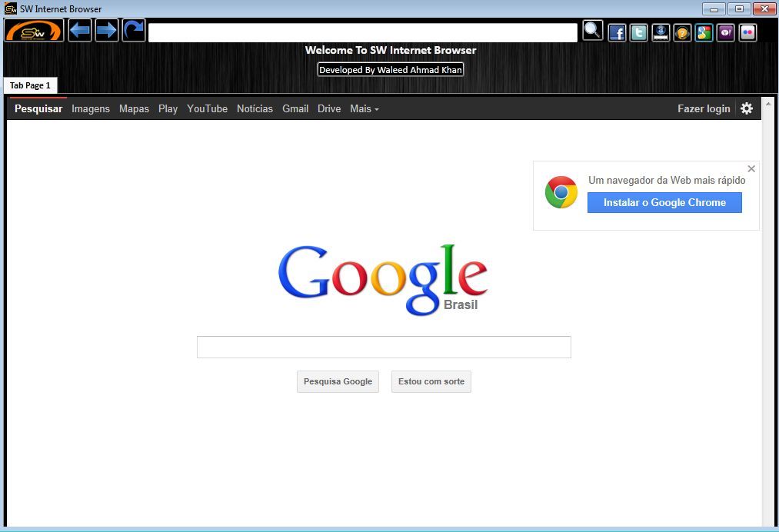Click the Pesquisa Google button
The width and height of the screenshot is (779, 532).
[x=338, y=381]
